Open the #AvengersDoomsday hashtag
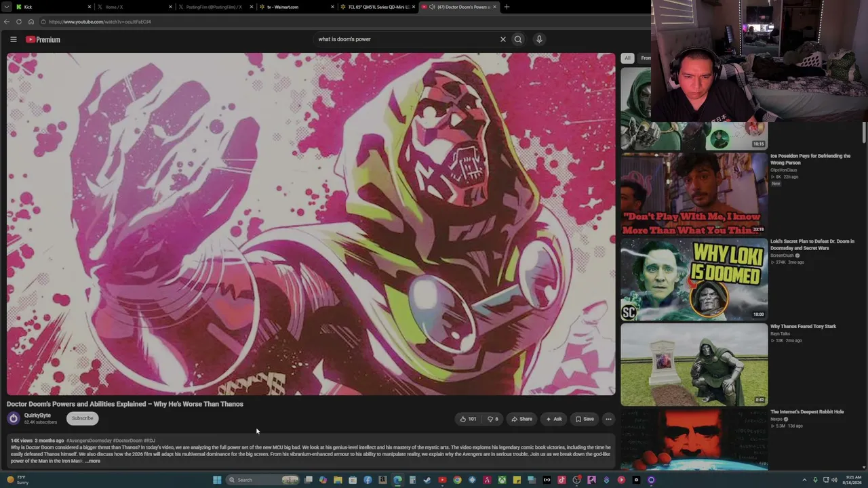Image resolution: width=868 pixels, height=488 pixels. pyautogui.click(x=89, y=441)
